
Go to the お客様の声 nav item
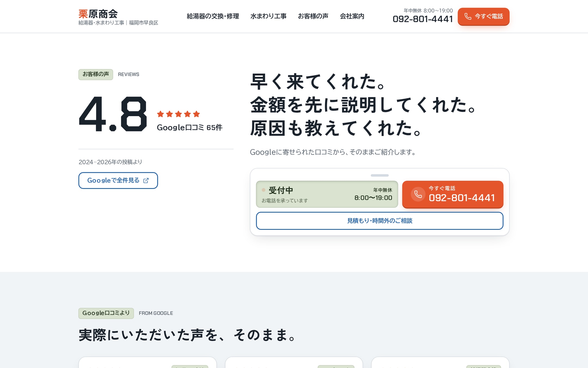[313, 16]
